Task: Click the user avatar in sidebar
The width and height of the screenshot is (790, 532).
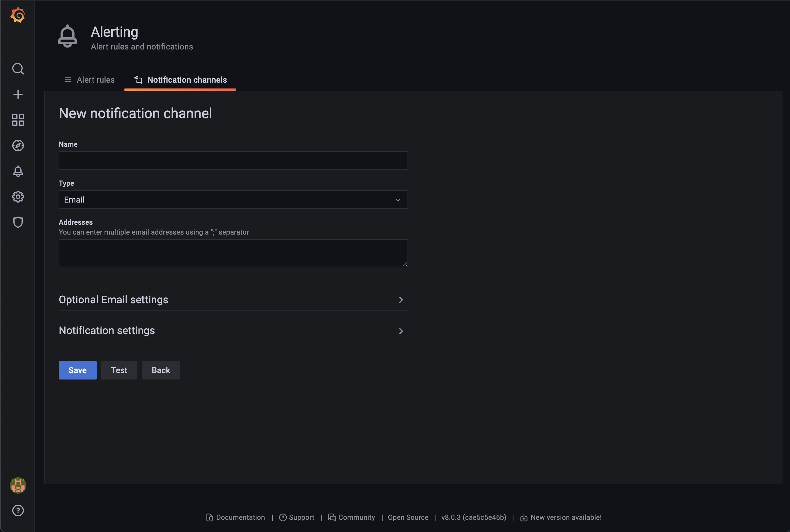Action: tap(18, 485)
